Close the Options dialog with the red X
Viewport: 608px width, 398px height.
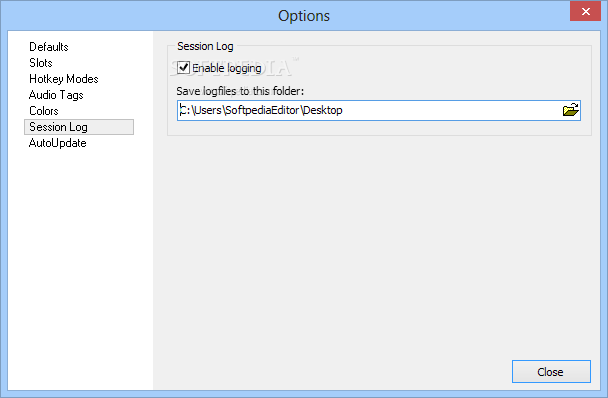[x=585, y=11]
